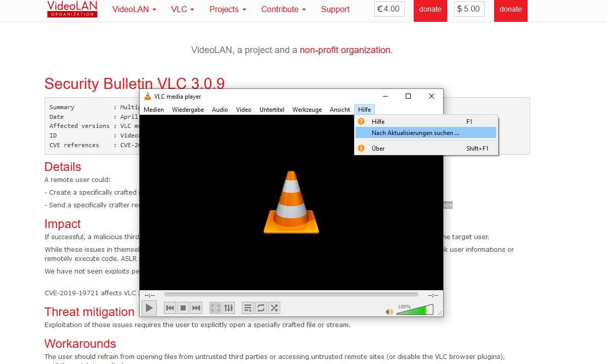Adjust the VLC volume slider
The height and width of the screenshot is (364, 607).
click(x=415, y=309)
